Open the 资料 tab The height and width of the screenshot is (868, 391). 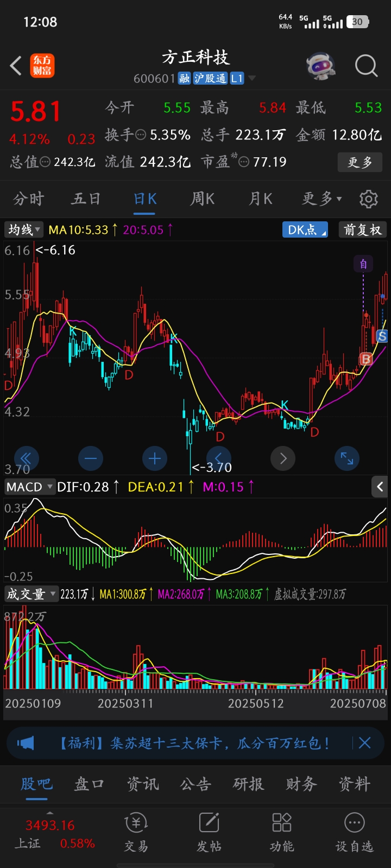[355, 784]
